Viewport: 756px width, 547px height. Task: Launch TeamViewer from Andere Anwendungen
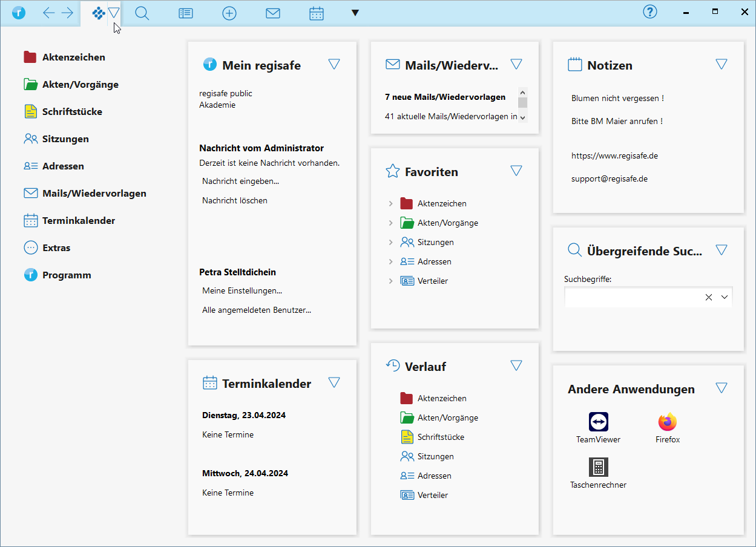pos(598,422)
